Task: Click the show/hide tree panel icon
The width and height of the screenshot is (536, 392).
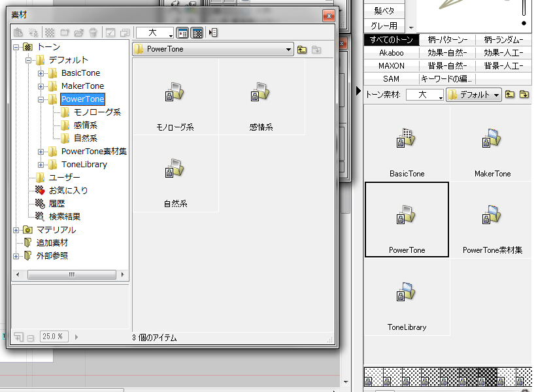Action: (x=213, y=33)
